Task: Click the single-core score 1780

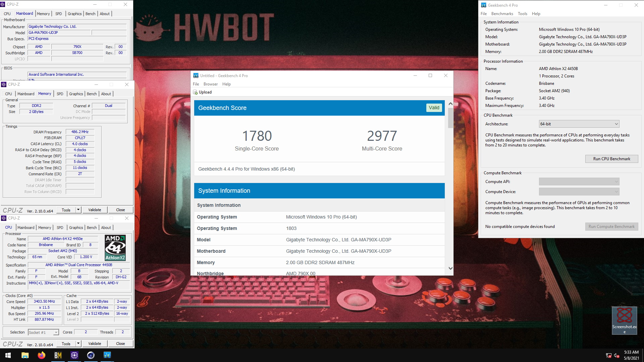Action: pyautogui.click(x=257, y=136)
